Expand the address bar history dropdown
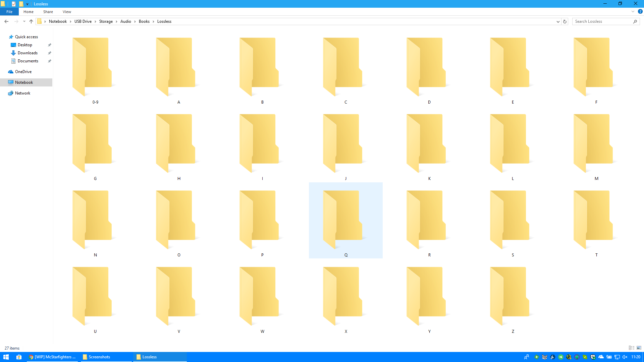The height and width of the screenshot is (362, 644). click(x=558, y=21)
